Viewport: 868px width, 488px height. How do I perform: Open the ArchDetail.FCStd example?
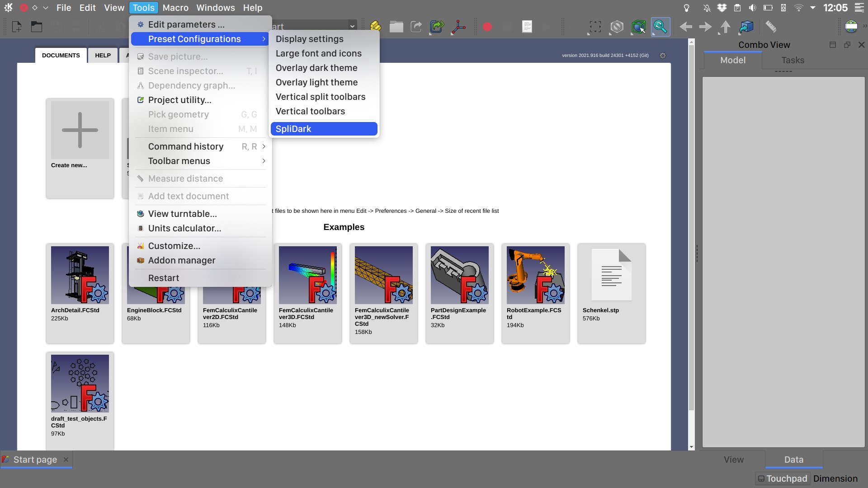[80, 293]
